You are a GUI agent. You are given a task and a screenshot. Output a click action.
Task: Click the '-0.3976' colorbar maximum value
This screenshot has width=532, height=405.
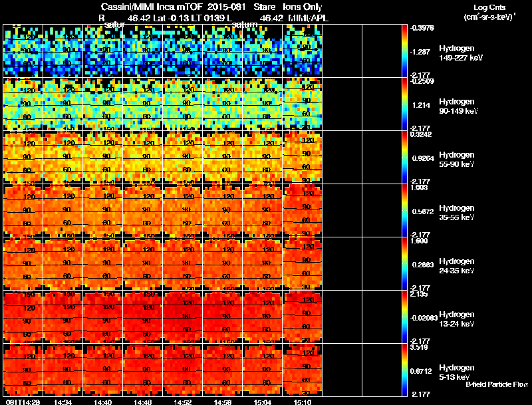click(422, 28)
